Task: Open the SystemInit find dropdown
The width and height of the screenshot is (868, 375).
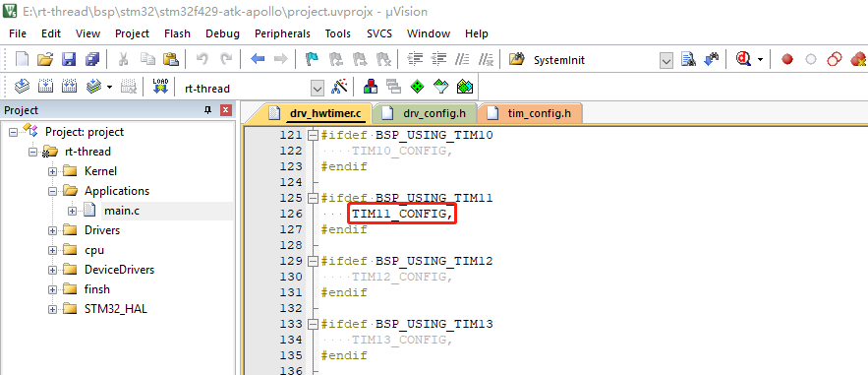Action: coord(666,60)
